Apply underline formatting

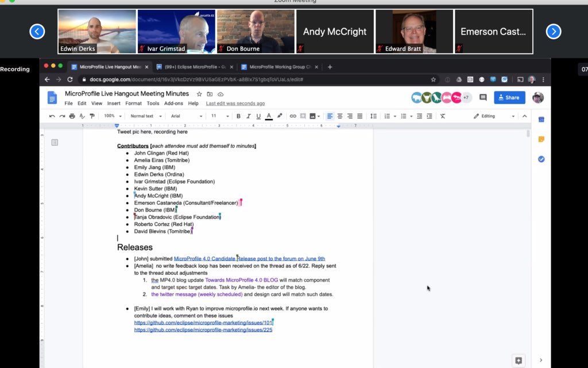[x=258, y=116]
